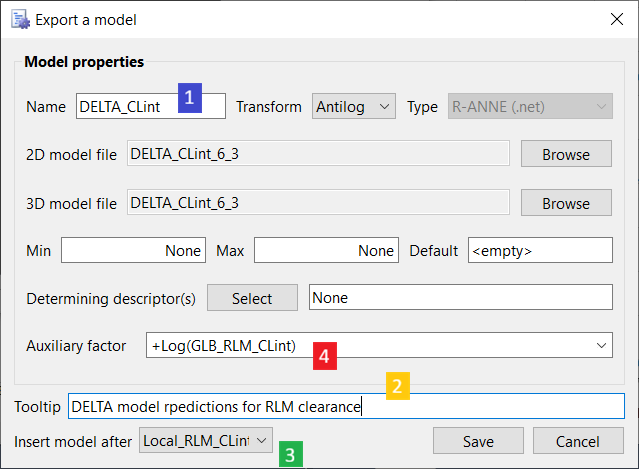
Task: Click the Transform label
Action: tap(269, 107)
